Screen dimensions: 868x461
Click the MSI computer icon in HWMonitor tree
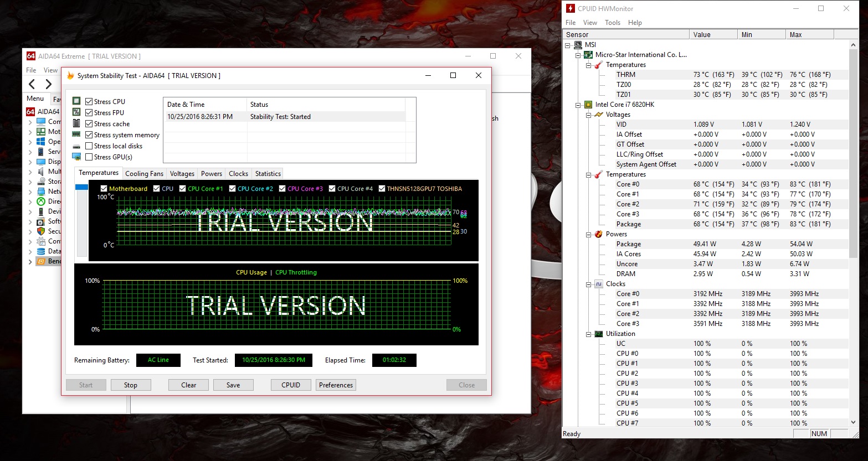(578, 45)
